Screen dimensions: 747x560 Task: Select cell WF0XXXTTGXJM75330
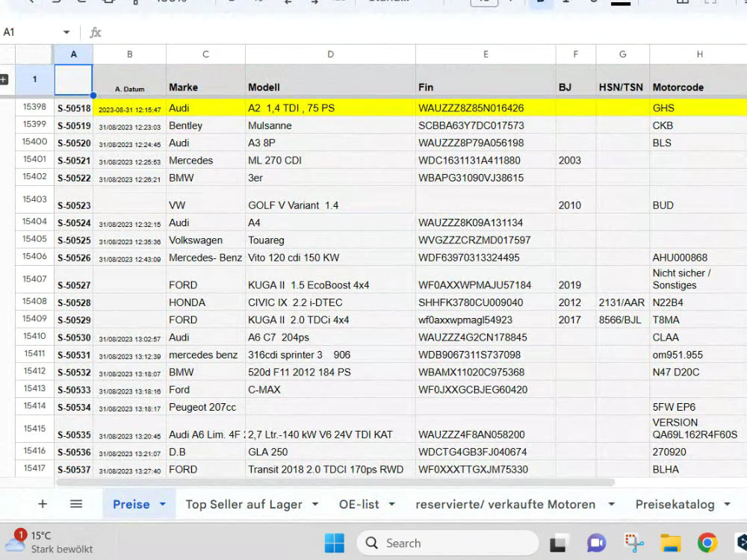(486, 470)
